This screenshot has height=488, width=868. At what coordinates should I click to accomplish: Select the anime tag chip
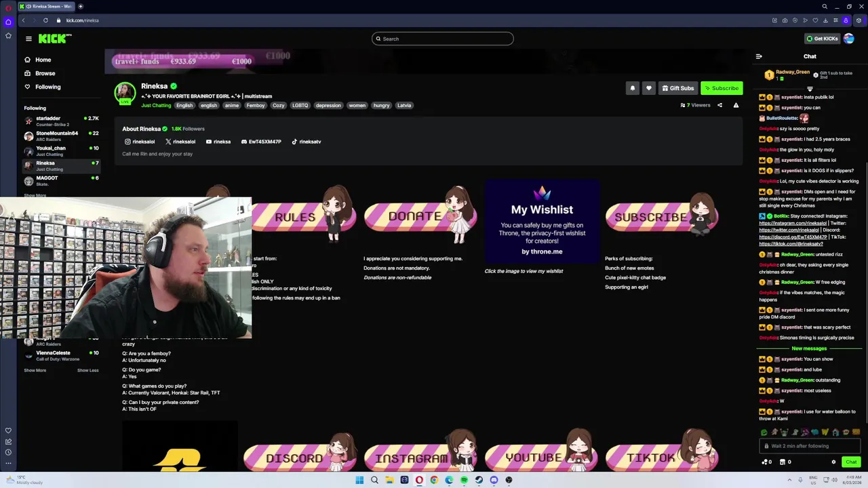232,106
